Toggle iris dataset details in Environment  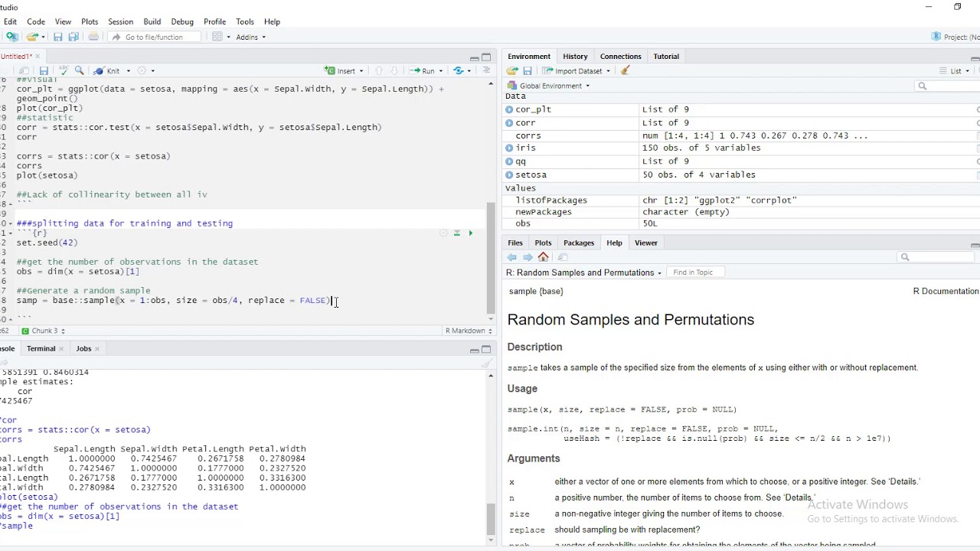(x=509, y=148)
